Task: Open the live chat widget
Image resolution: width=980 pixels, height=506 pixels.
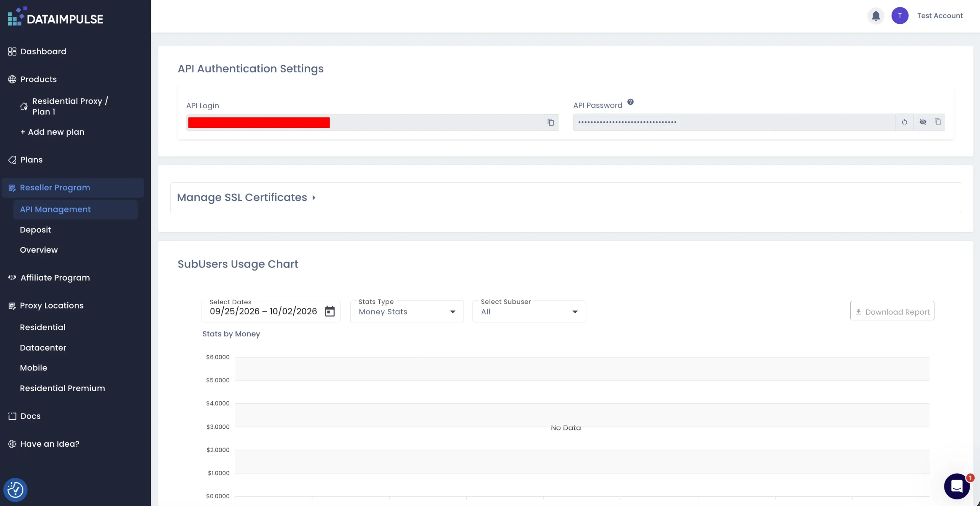Action: 957,486
